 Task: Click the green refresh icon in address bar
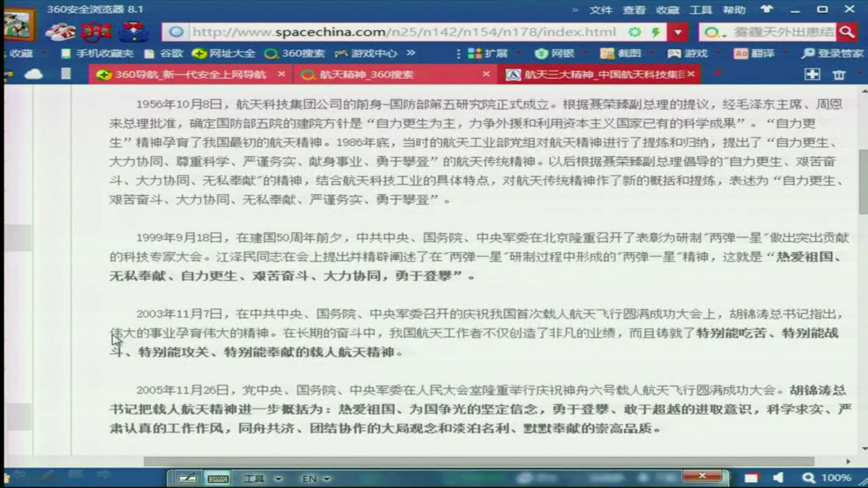pyautogui.click(x=635, y=32)
